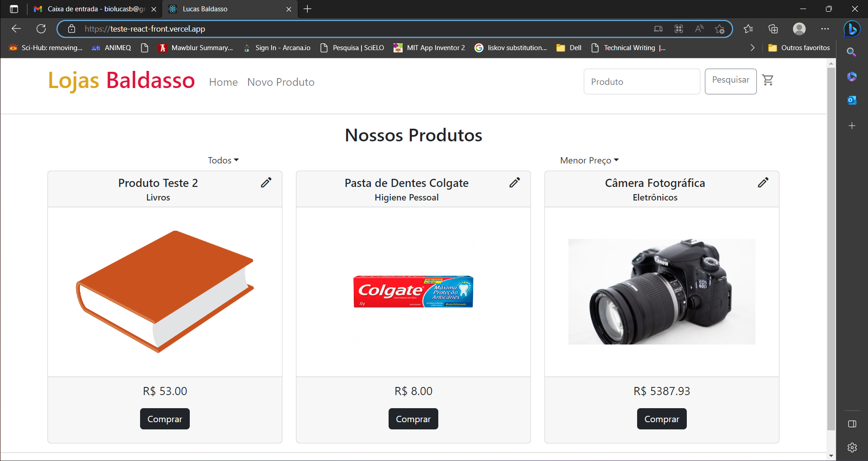Expand the Todos category dropdown

pyautogui.click(x=223, y=160)
